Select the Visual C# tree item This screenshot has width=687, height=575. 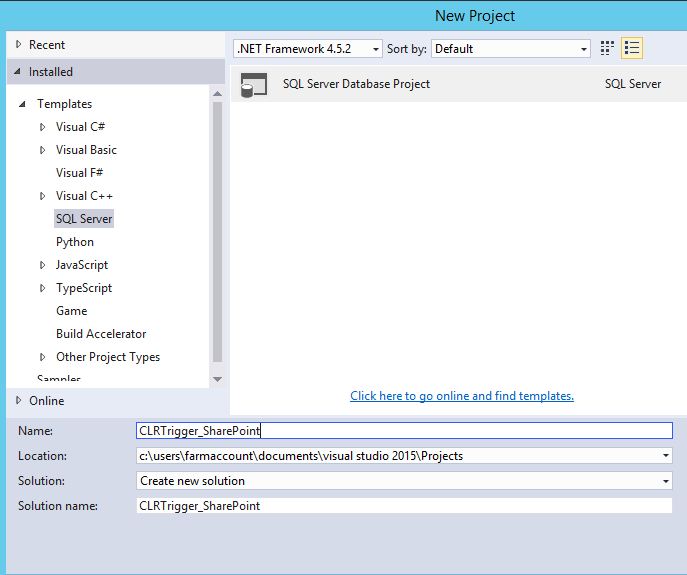coord(81,127)
